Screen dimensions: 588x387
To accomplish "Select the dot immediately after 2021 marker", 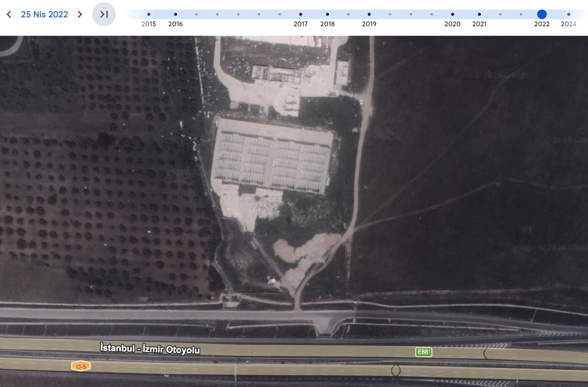I will pyautogui.click(x=500, y=14).
